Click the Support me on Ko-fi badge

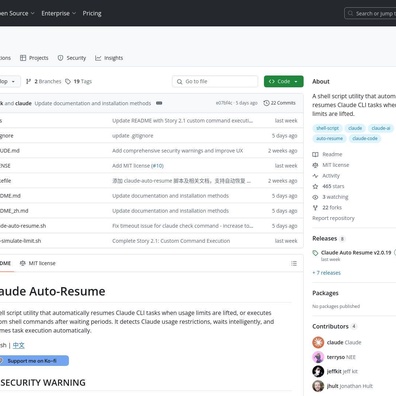click(x=34, y=361)
